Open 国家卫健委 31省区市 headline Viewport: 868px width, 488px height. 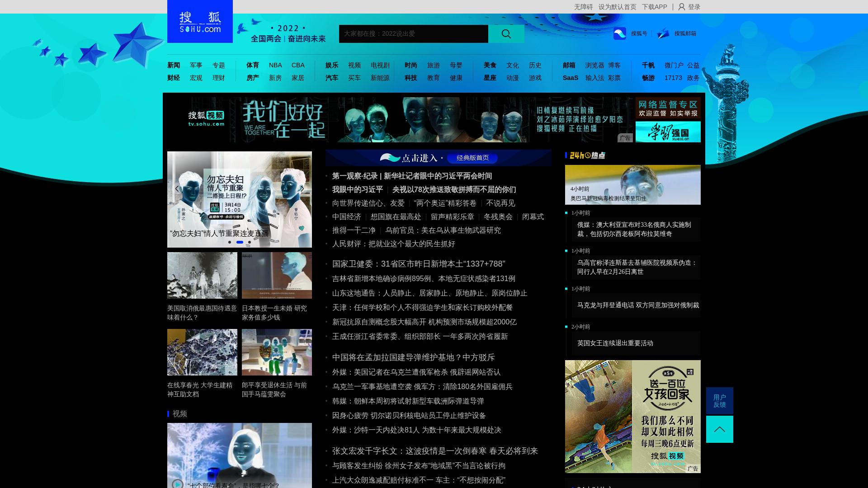point(419,264)
